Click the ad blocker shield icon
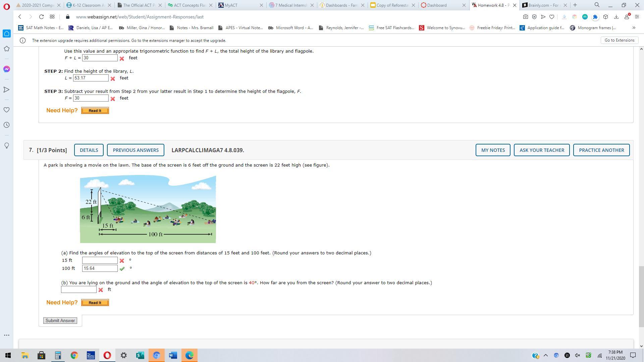 tap(534, 17)
